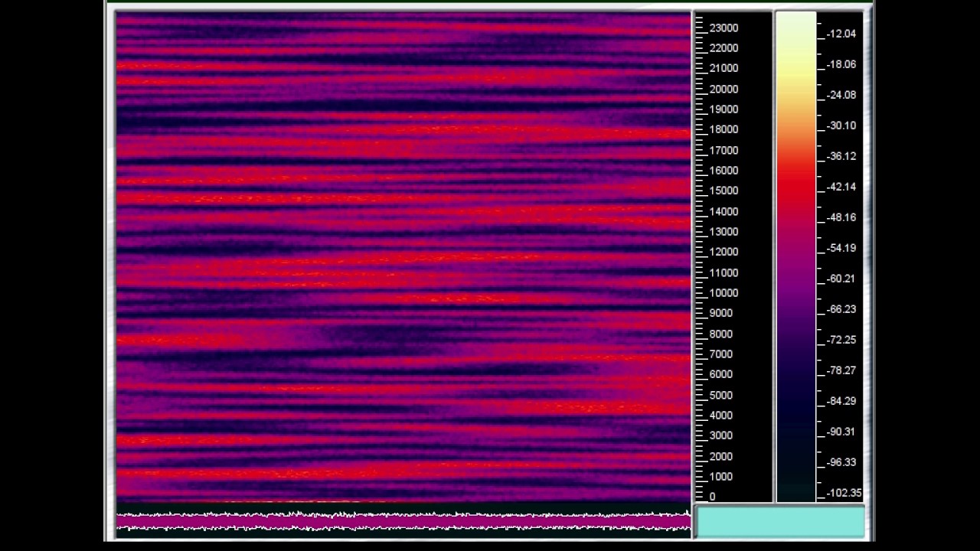Click the -18.06 level scale value
Image resolution: width=980 pixels, height=551 pixels.
tap(841, 64)
